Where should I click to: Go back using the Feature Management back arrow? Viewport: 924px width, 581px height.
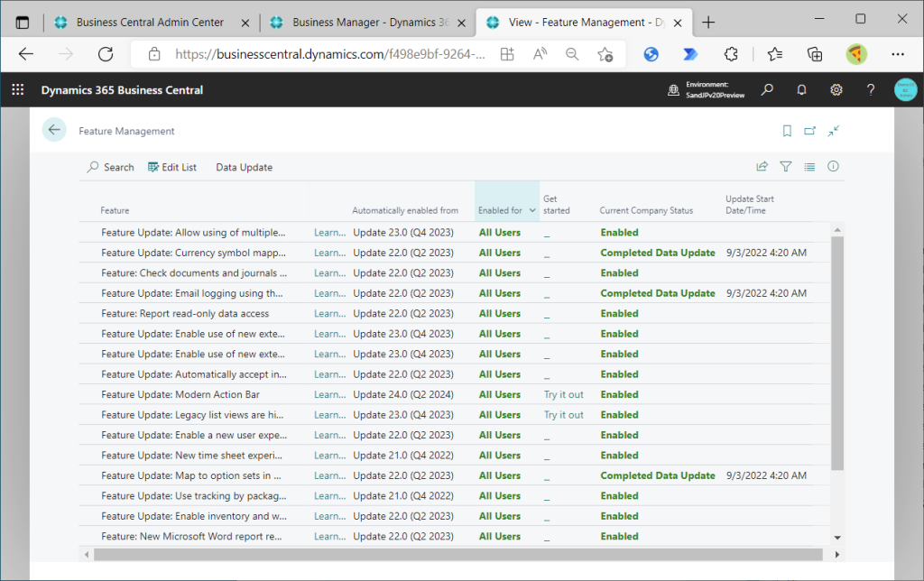click(x=54, y=130)
